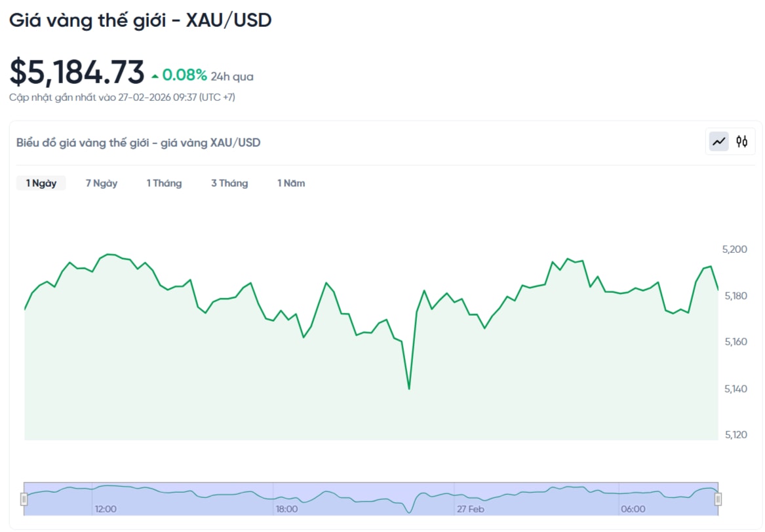Viewport: 765px width, 532px height.
Task: Click the 5,200 y-axis label
Action: pyautogui.click(x=734, y=250)
